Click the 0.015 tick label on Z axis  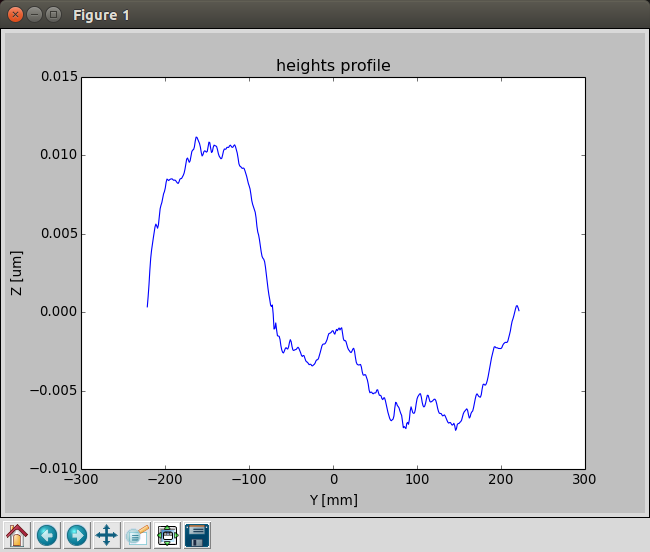[54, 77]
